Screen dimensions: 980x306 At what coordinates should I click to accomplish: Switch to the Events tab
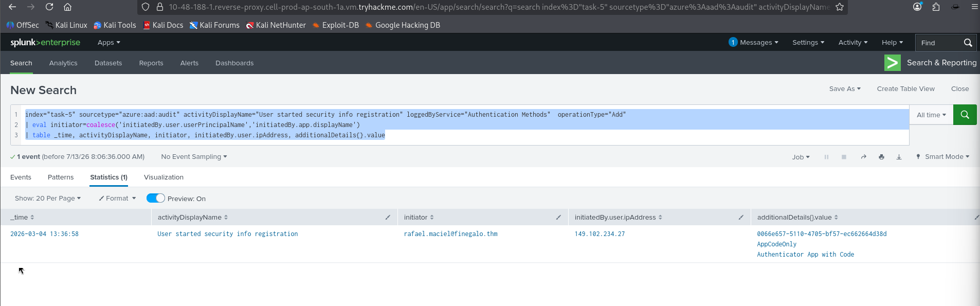pos(21,177)
